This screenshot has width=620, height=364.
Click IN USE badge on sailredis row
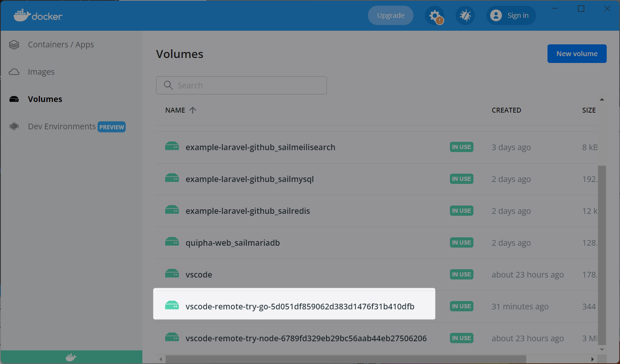[x=462, y=211]
